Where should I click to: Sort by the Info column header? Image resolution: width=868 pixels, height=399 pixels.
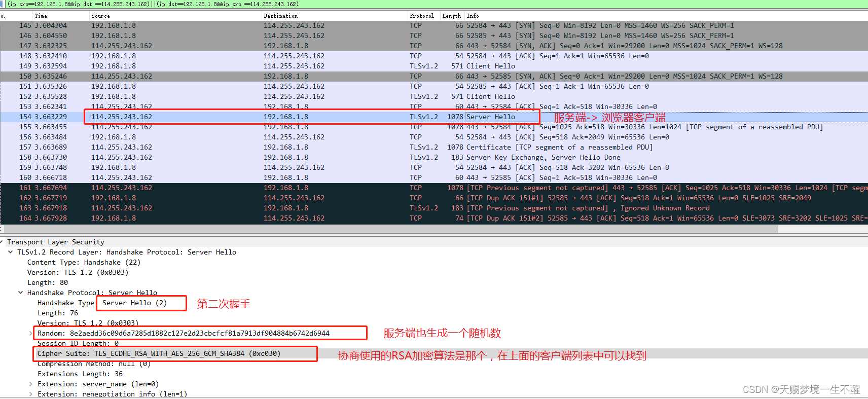coord(473,16)
